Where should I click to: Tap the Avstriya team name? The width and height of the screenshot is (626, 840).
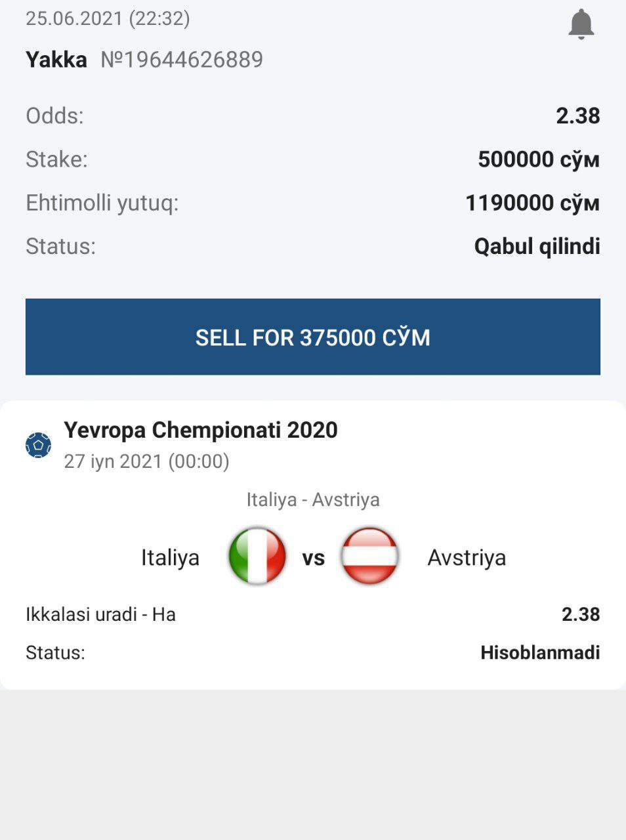pos(467,558)
